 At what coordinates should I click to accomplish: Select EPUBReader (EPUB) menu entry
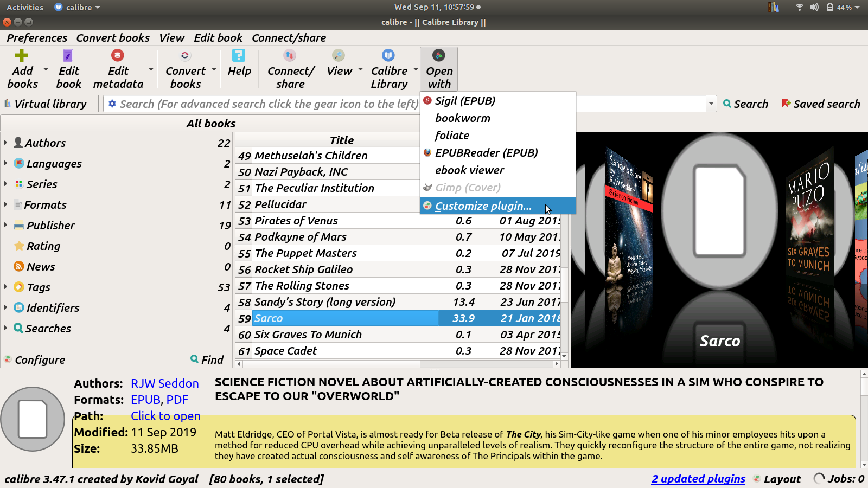(x=497, y=153)
